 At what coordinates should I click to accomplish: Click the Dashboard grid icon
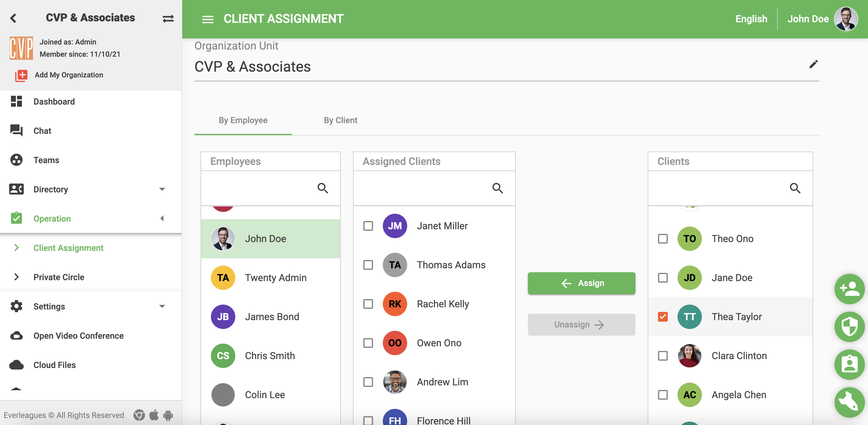coord(16,102)
